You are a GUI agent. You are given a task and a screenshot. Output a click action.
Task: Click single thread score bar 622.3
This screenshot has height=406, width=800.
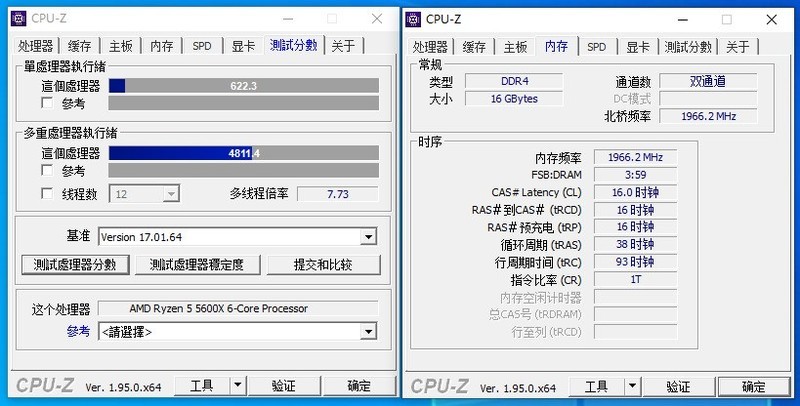click(x=243, y=86)
